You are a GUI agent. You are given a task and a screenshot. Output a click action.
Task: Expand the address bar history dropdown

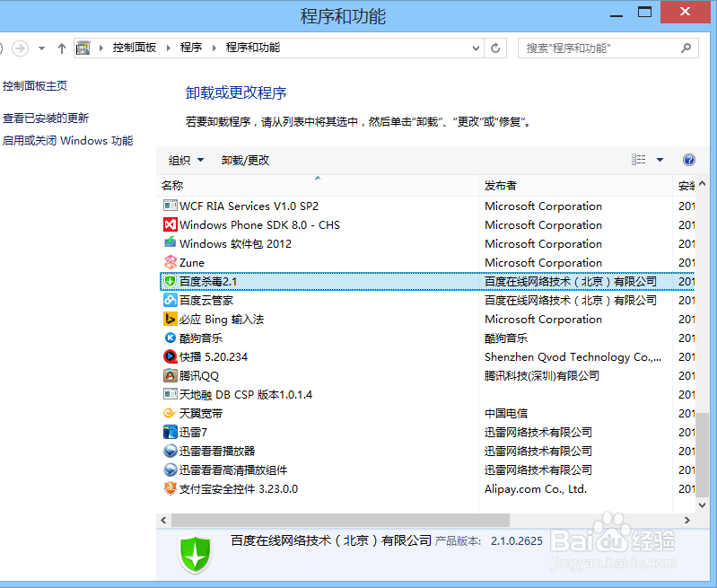[476, 48]
